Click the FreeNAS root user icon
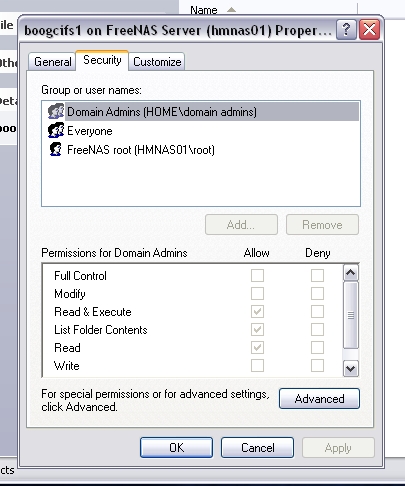Image resolution: width=405 pixels, height=486 pixels. coord(56,149)
